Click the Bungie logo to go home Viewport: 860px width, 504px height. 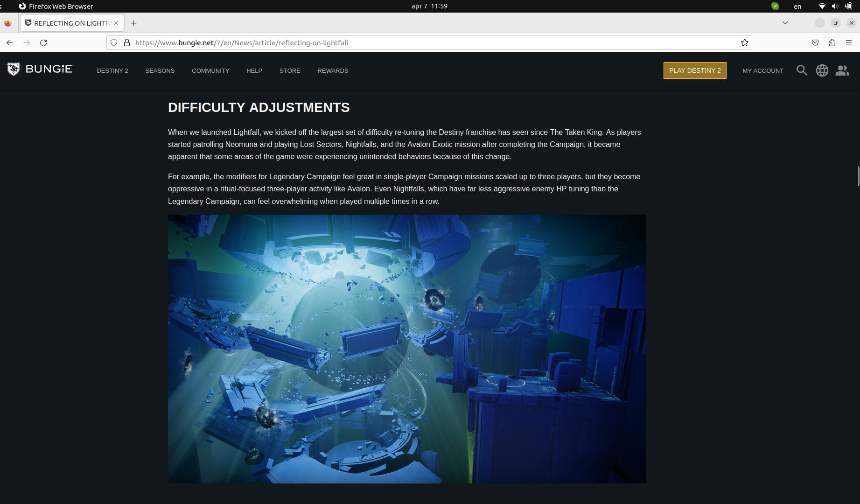pyautogui.click(x=40, y=69)
